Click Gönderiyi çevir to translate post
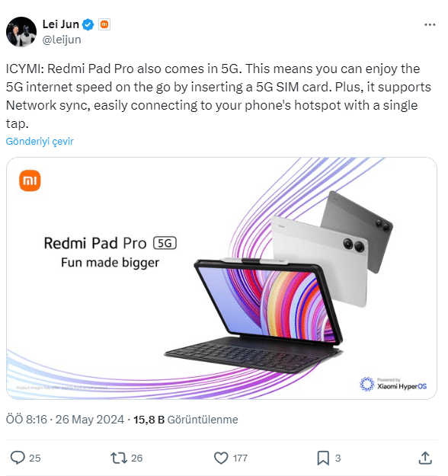 [40, 141]
